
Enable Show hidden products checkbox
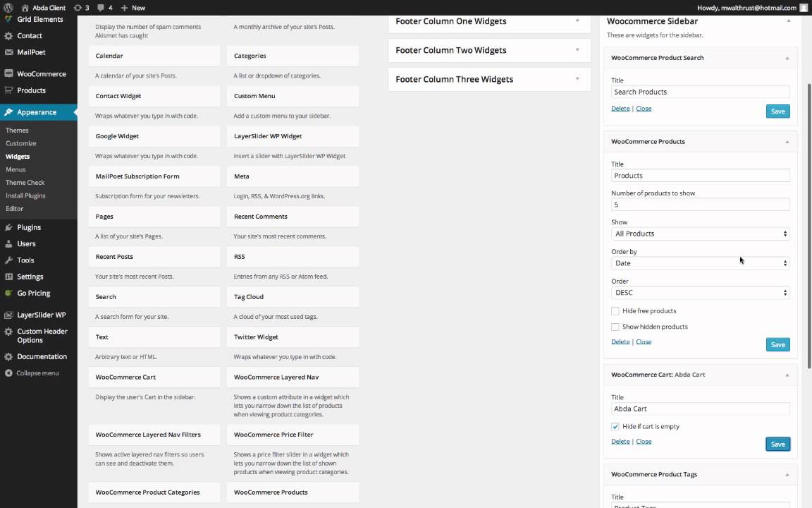point(615,327)
